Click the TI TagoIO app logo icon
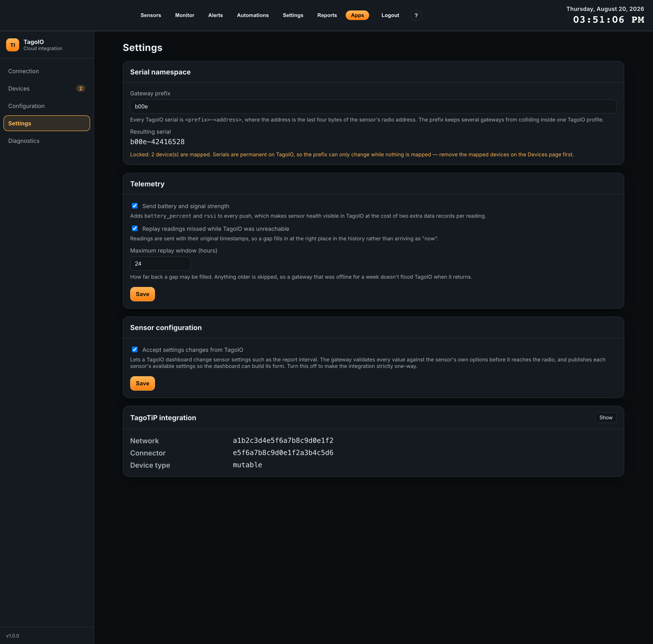The height and width of the screenshot is (644, 653). (x=12, y=45)
